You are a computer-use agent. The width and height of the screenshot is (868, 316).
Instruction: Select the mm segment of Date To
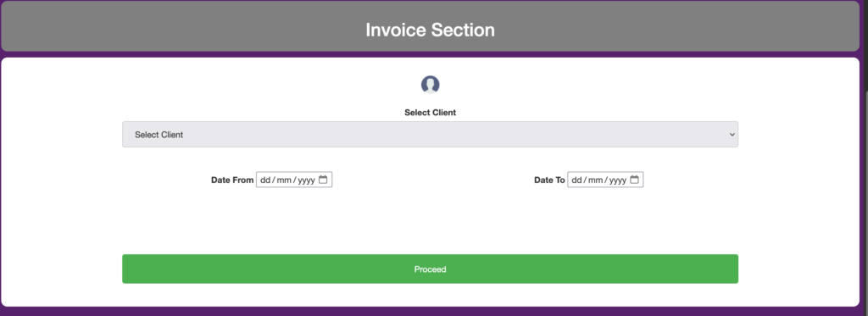coord(596,180)
